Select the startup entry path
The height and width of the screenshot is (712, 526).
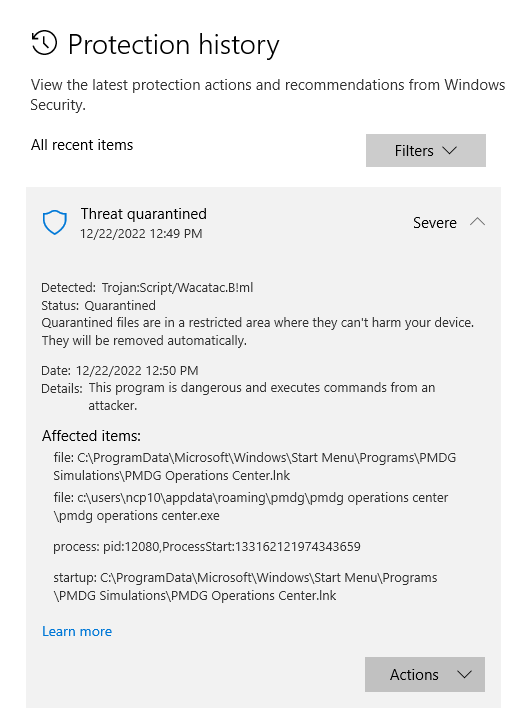[x=245, y=586]
